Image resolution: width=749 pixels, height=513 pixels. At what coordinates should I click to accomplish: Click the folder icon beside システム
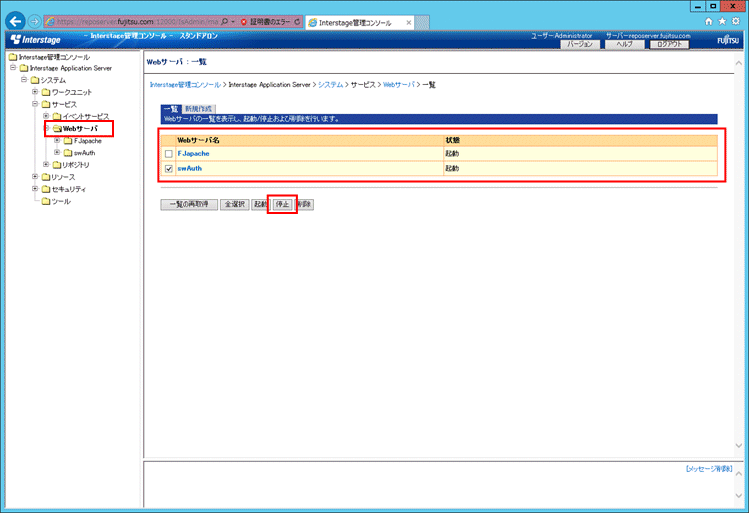[35, 80]
